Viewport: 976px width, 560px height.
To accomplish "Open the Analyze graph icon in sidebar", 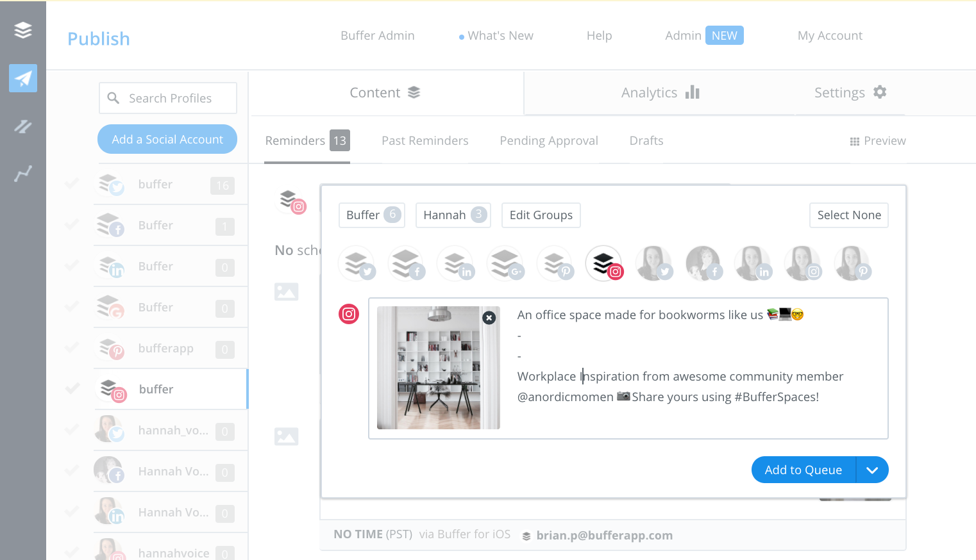I will pos(23,174).
